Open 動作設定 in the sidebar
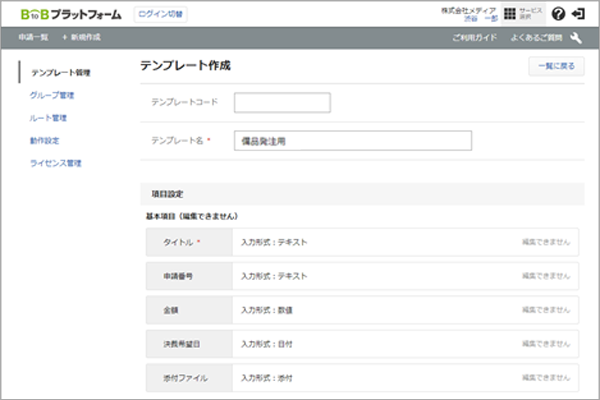 coord(45,141)
